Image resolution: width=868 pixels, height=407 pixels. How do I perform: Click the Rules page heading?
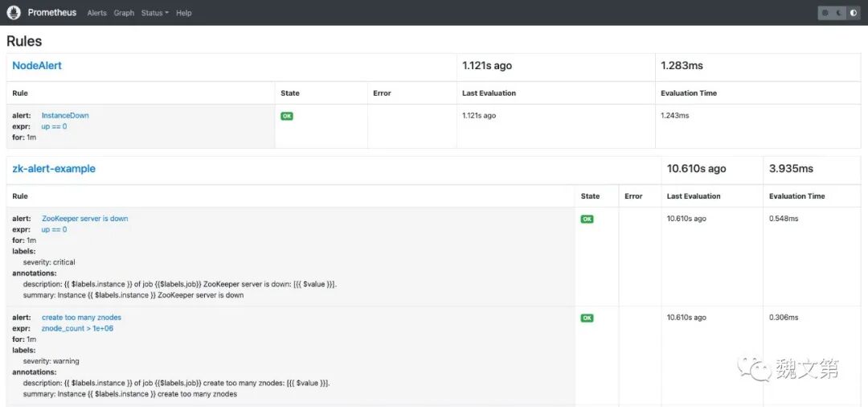pos(24,41)
